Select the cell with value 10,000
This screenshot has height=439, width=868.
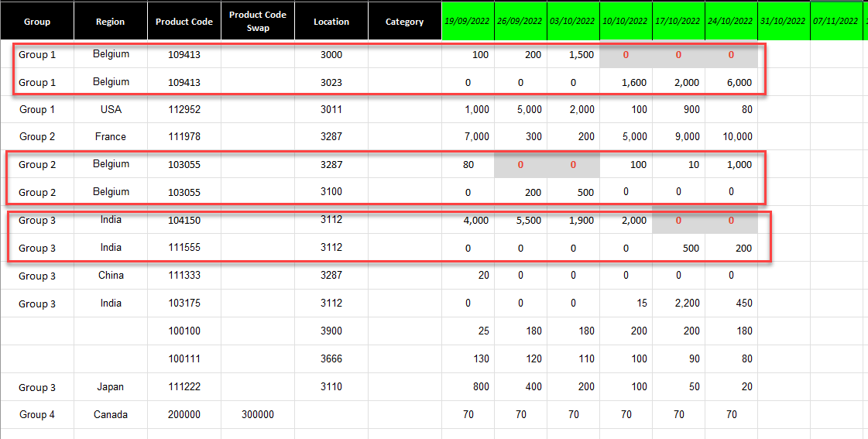(731, 136)
